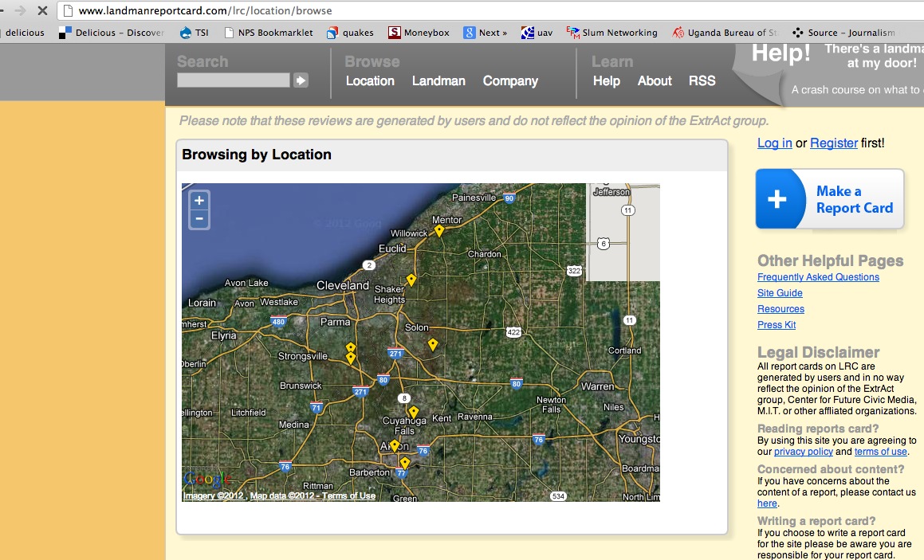Go forward using browser forward arrow
Image resolution: width=924 pixels, height=560 pixels.
20,10
